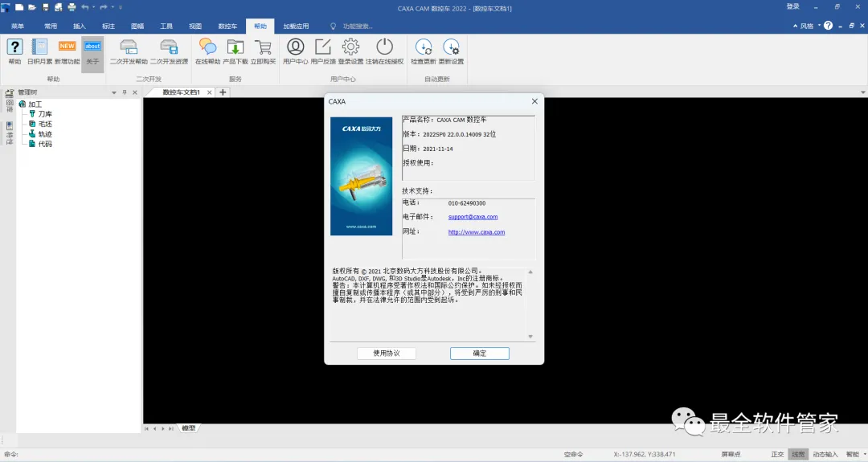Open 二次开发帮助 in the ribbon
The width and height of the screenshot is (868, 462).
click(129, 52)
